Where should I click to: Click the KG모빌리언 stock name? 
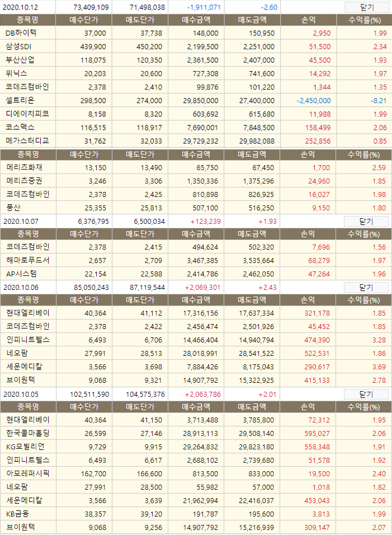pyautogui.click(x=26, y=447)
